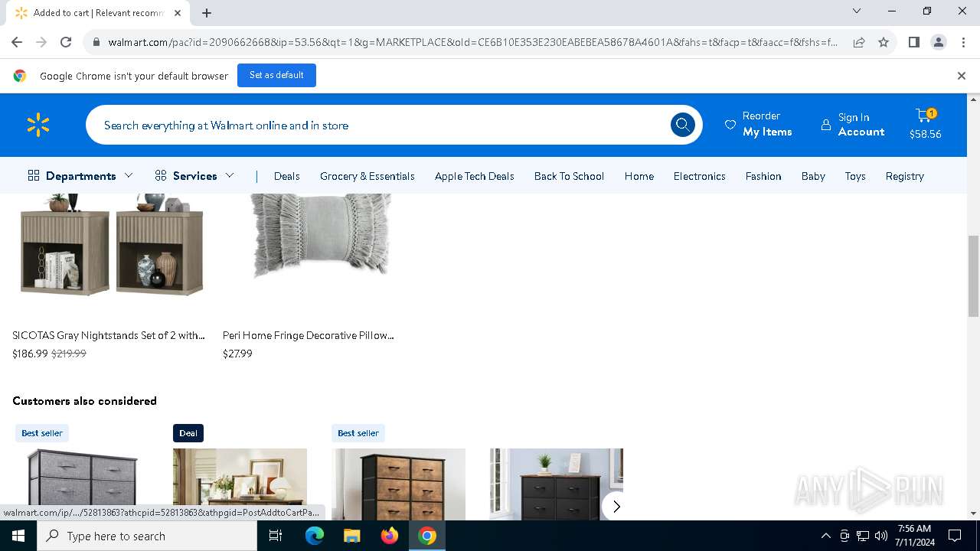Click the brown drawer dresser thumbnail
Viewport: 980px width, 551px height.
[x=398, y=484]
